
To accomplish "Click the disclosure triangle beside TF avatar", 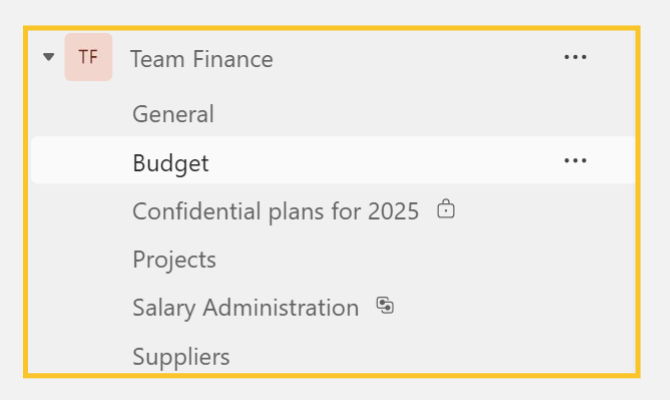I will tap(49, 56).
